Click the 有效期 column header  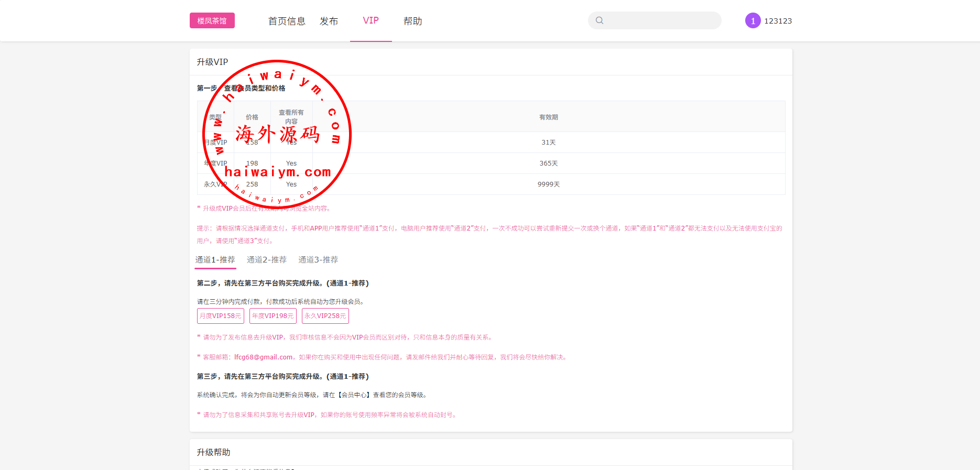click(x=548, y=117)
